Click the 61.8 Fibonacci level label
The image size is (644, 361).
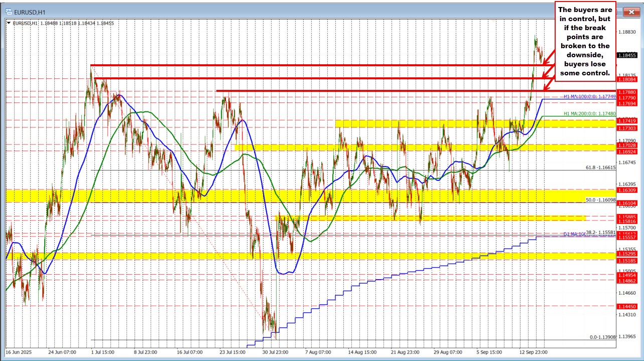point(601,167)
